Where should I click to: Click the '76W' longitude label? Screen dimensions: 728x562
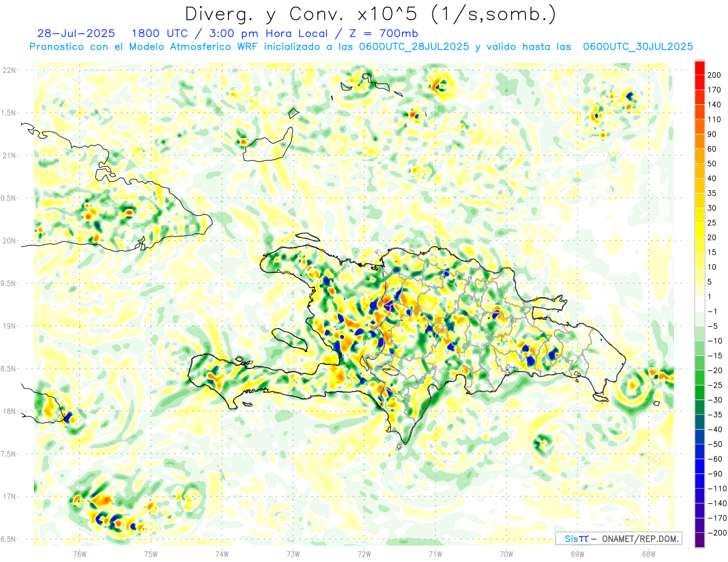coord(80,554)
